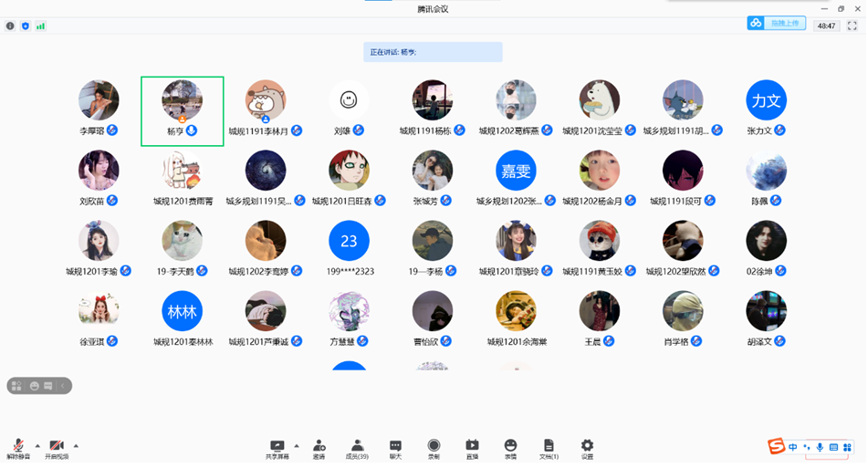The height and width of the screenshot is (468, 868).
Task: Open the Emoji (表情) reactions icon
Action: [x=510, y=447]
